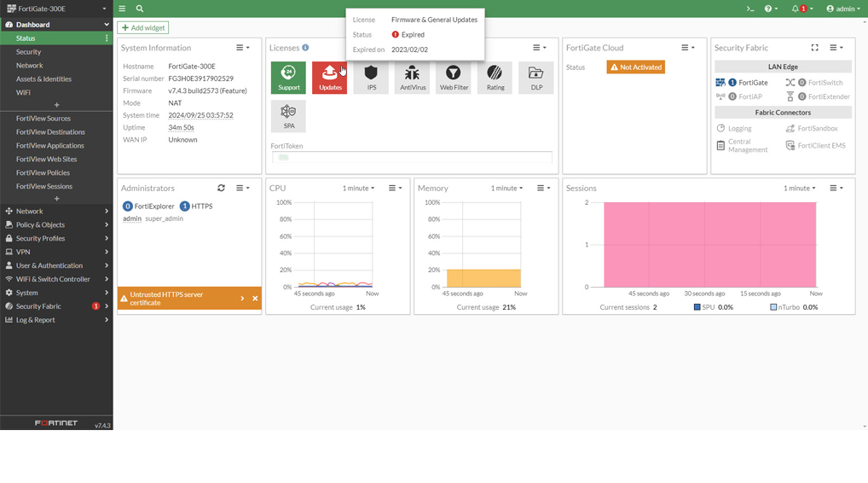The image size is (868, 483).
Task: Click the Rating license icon
Action: click(x=495, y=78)
